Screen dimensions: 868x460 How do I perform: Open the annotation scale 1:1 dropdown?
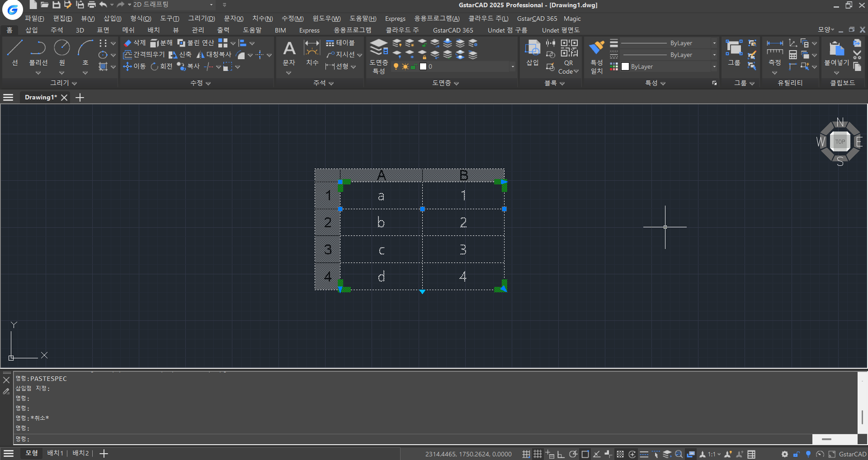[x=714, y=454]
